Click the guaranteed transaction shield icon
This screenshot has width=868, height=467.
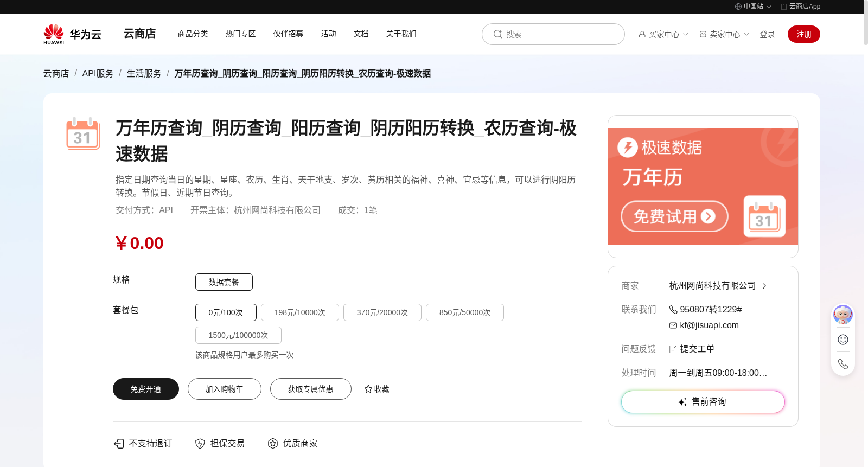200,444
